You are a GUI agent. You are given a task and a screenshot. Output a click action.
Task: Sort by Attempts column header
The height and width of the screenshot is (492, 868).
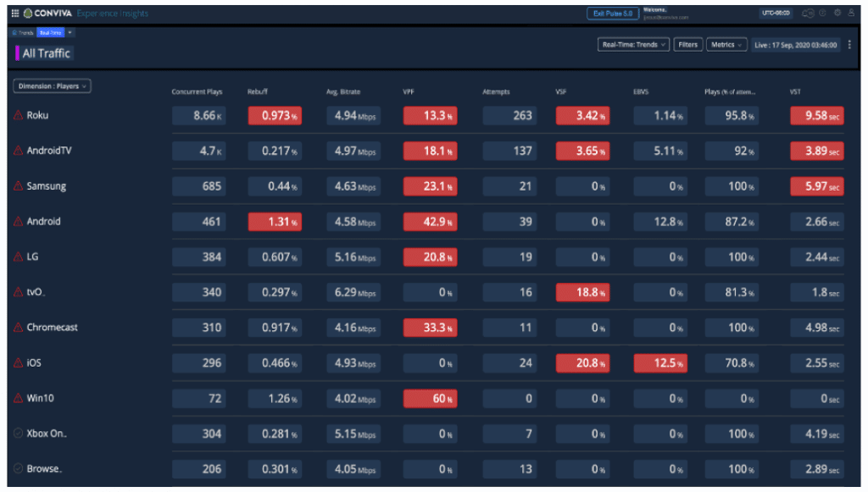[496, 91]
